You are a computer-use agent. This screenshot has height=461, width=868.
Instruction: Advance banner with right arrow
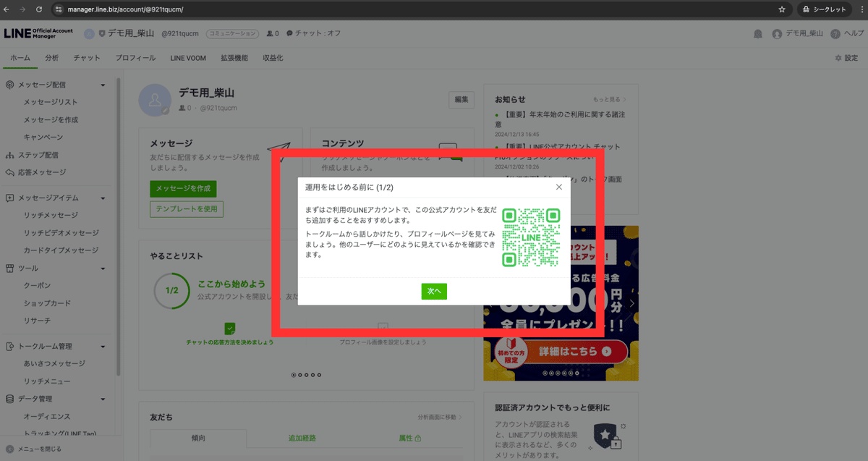click(x=631, y=303)
